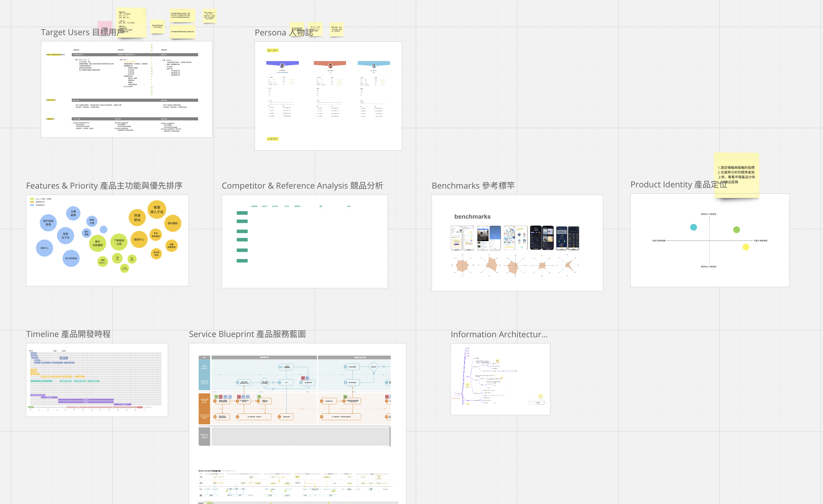Select the cyan dot on the positioning chart
823x504 pixels.
point(693,227)
